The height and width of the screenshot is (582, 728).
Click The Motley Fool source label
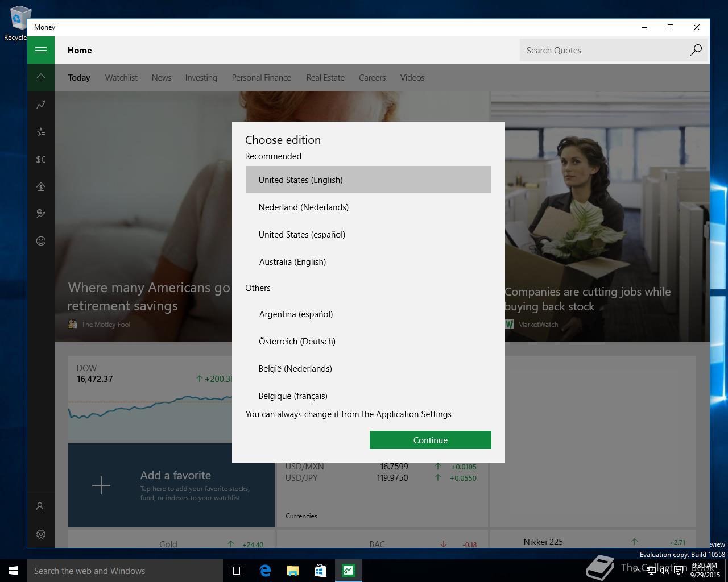tap(106, 324)
